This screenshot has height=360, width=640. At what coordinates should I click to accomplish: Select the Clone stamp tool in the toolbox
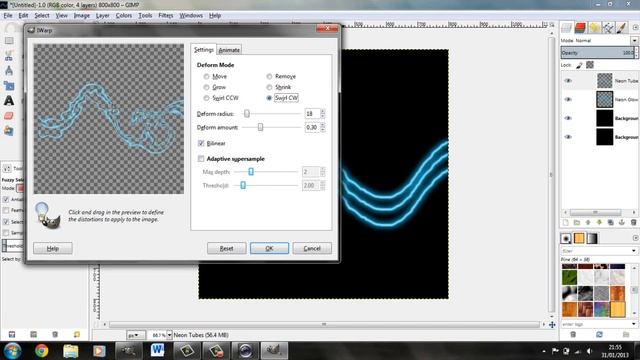9,131
